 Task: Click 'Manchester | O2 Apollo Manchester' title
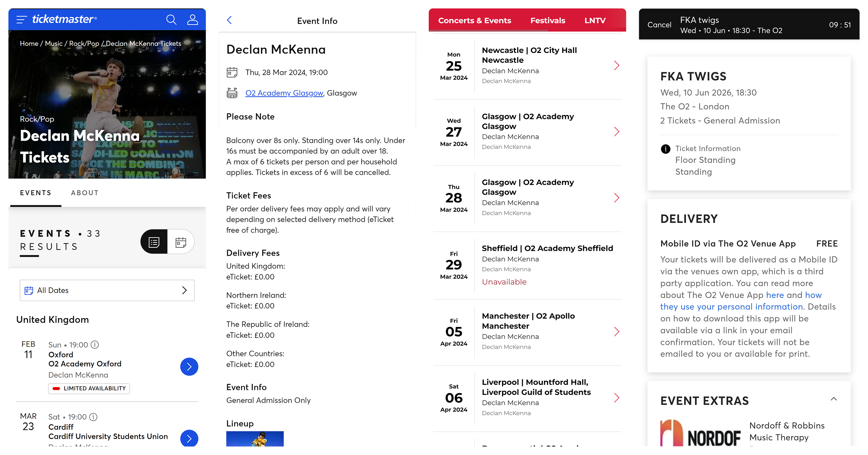[x=528, y=321]
